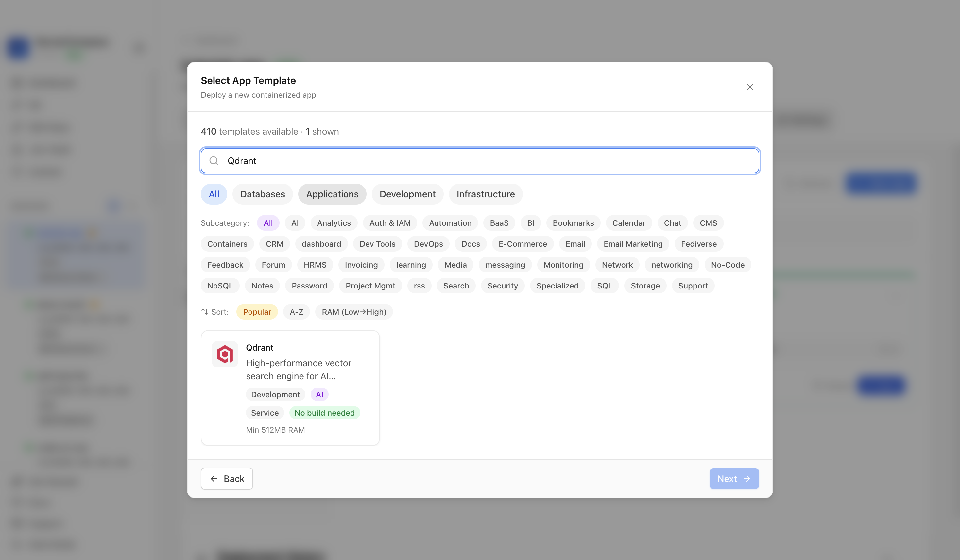Click the Qdrant logo icon
The height and width of the screenshot is (560, 960).
pyautogui.click(x=225, y=354)
